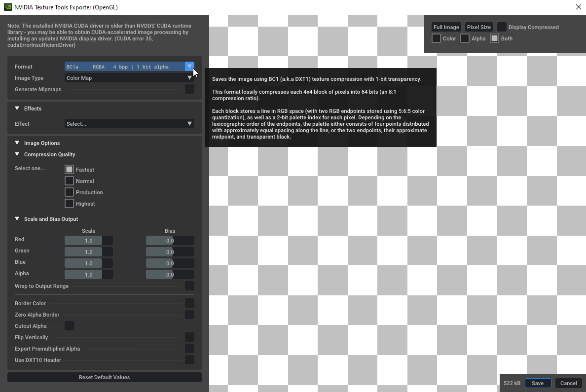Click the Green bias slider

click(x=170, y=252)
